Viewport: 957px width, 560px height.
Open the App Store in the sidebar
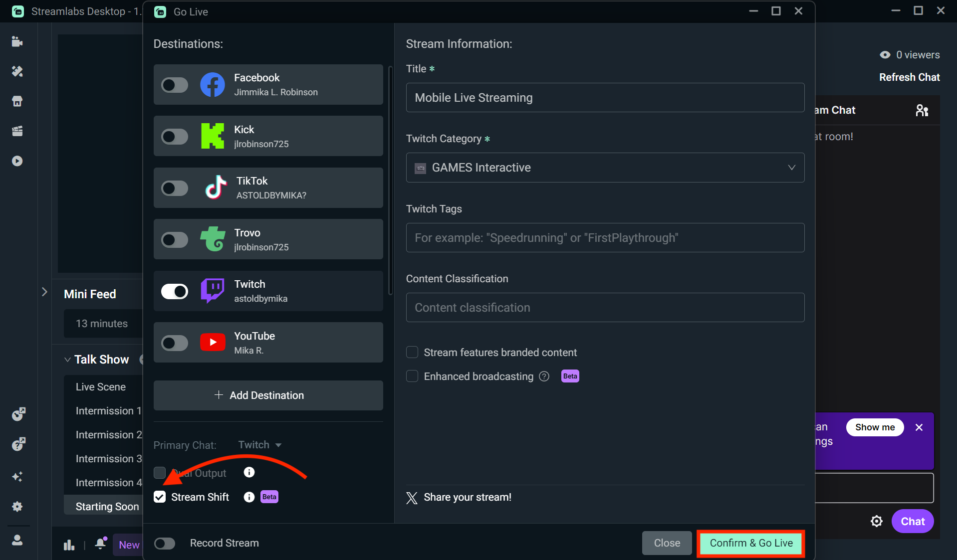point(17,101)
